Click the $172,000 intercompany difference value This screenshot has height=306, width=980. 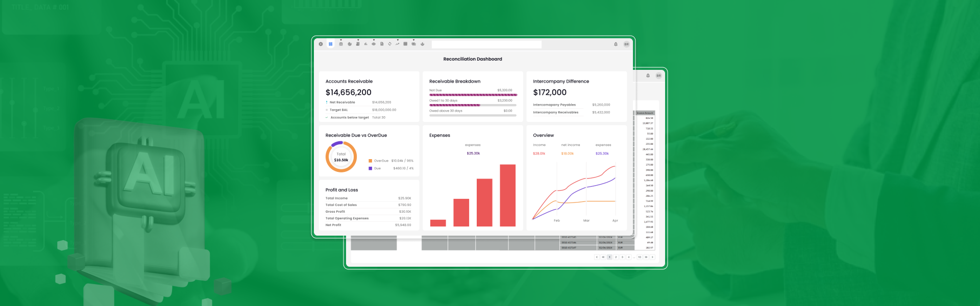click(x=550, y=92)
